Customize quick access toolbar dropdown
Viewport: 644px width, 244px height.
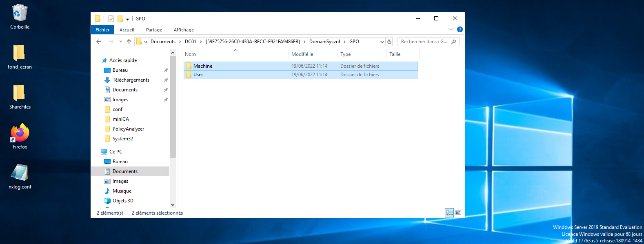click(x=127, y=19)
